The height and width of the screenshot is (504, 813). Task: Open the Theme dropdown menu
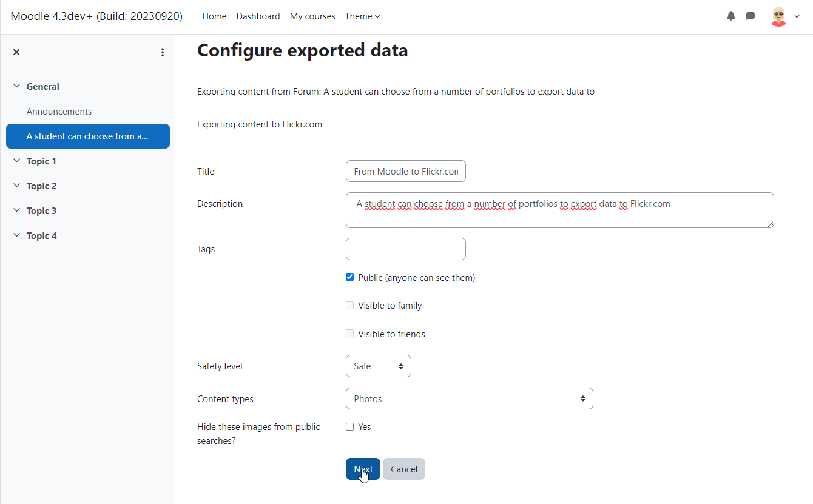363,16
